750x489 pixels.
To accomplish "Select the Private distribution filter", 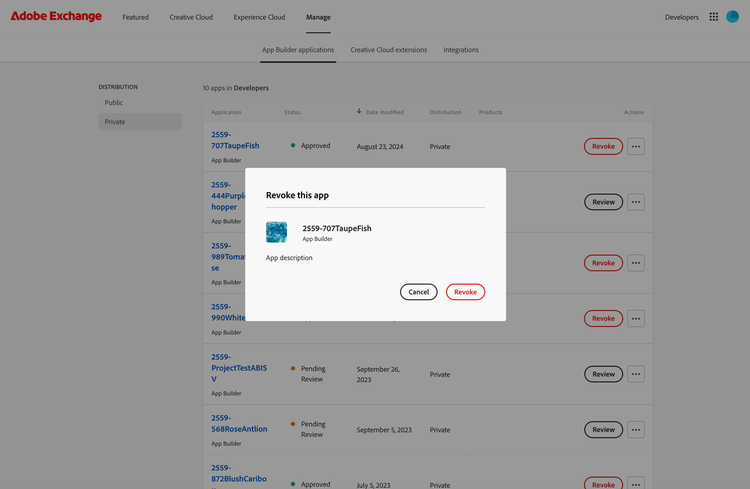I will tap(115, 122).
